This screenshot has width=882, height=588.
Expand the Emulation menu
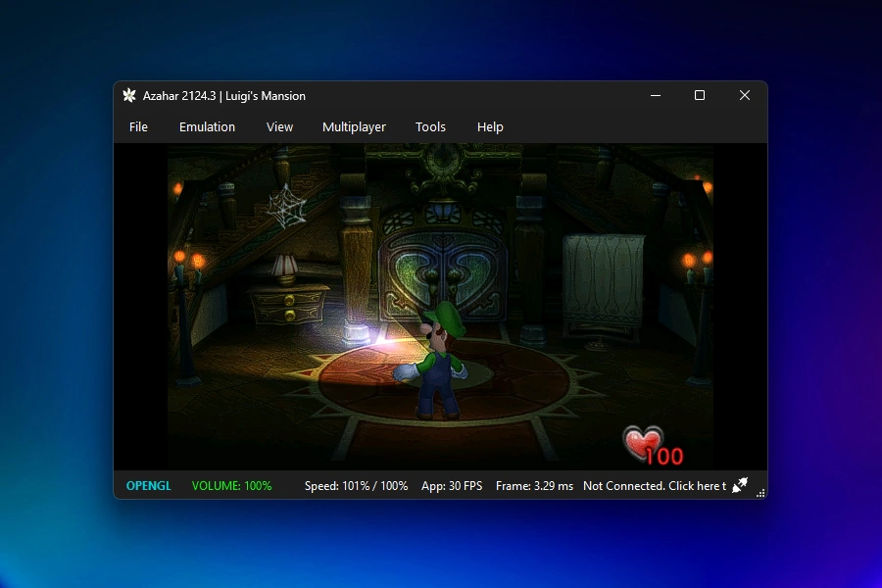[207, 127]
